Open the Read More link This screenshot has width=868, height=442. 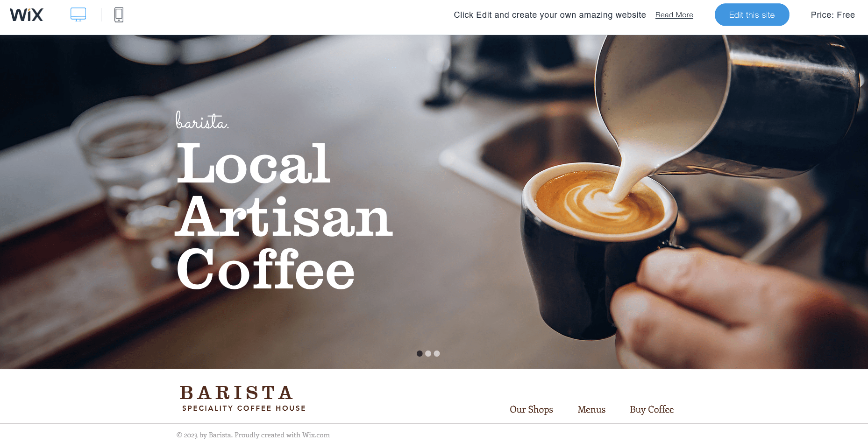674,15
